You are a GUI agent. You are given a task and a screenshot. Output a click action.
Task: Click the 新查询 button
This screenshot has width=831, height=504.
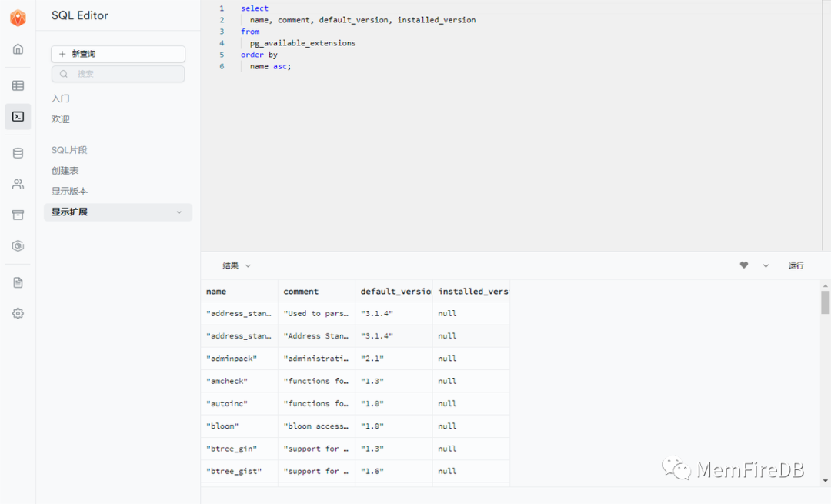point(118,54)
